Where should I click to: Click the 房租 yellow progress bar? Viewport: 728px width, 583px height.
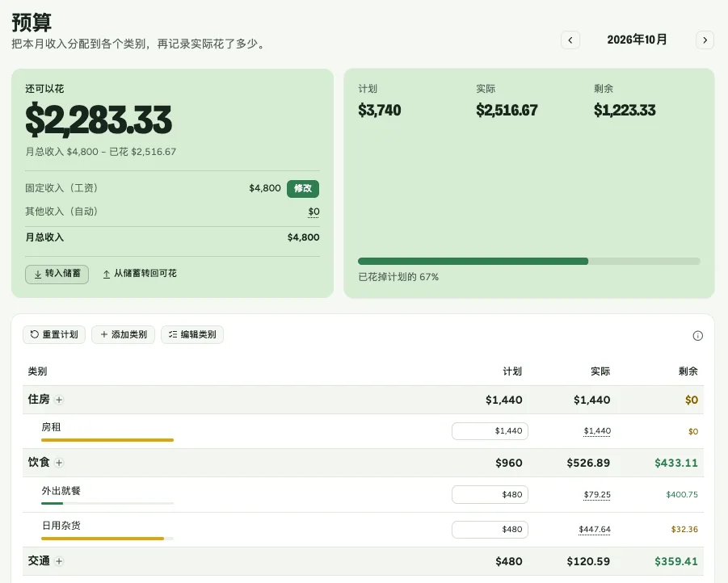[107, 440]
